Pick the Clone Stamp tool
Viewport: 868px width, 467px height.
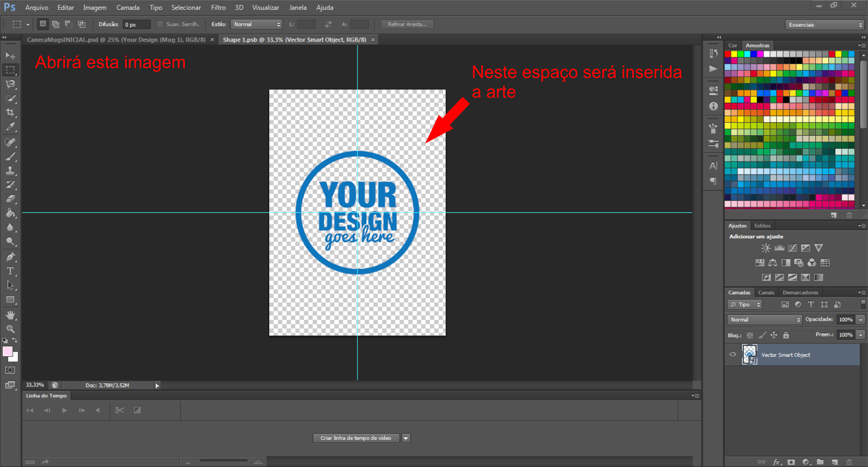click(10, 171)
